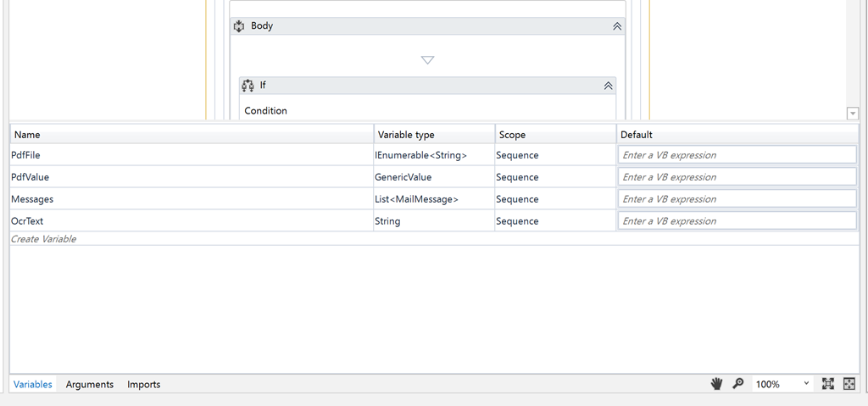Open the 100% zoom dropdown
The width and height of the screenshot is (868, 406).
tap(782, 384)
